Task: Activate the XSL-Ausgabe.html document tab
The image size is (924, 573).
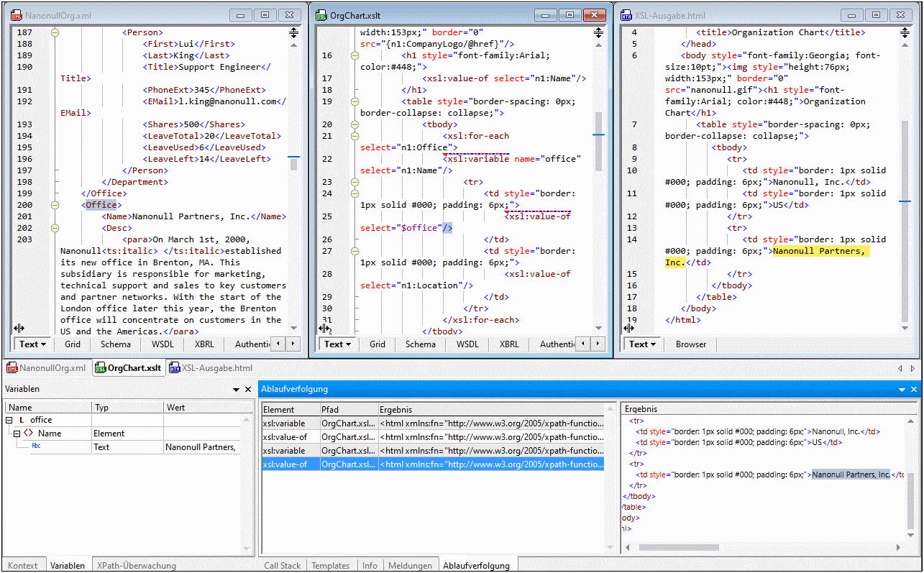Action: click(x=210, y=368)
